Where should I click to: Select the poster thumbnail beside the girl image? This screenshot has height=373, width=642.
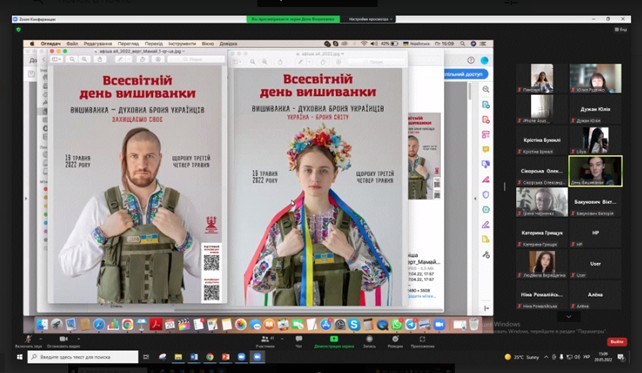tap(424, 156)
